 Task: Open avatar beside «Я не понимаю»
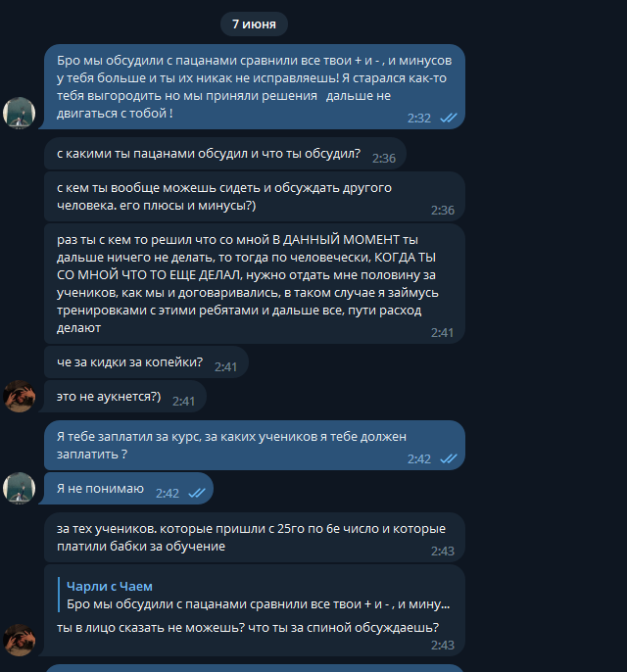pyautogui.click(x=20, y=488)
